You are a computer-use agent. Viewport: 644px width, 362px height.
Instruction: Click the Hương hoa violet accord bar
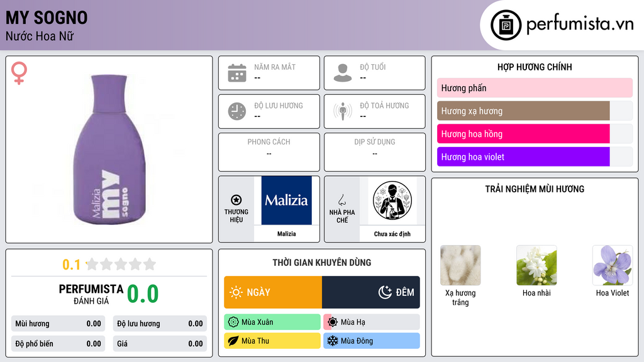(x=535, y=156)
